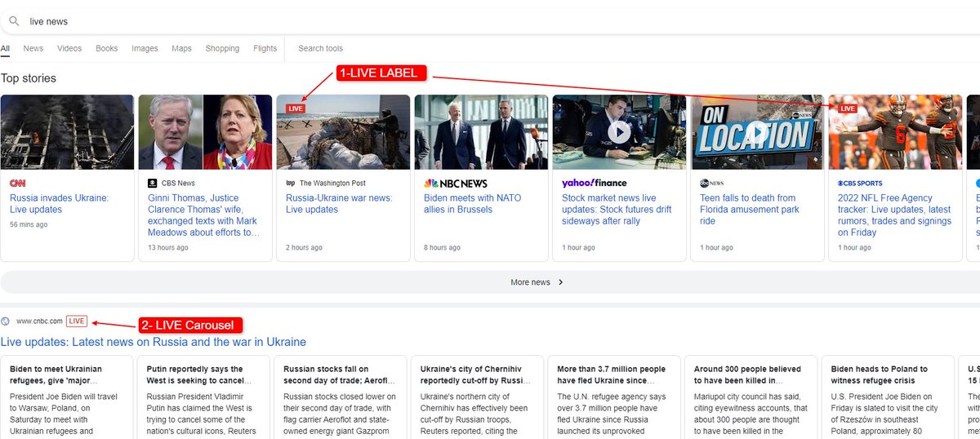Open the Ginni Thomas texts headline

click(204, 215)
